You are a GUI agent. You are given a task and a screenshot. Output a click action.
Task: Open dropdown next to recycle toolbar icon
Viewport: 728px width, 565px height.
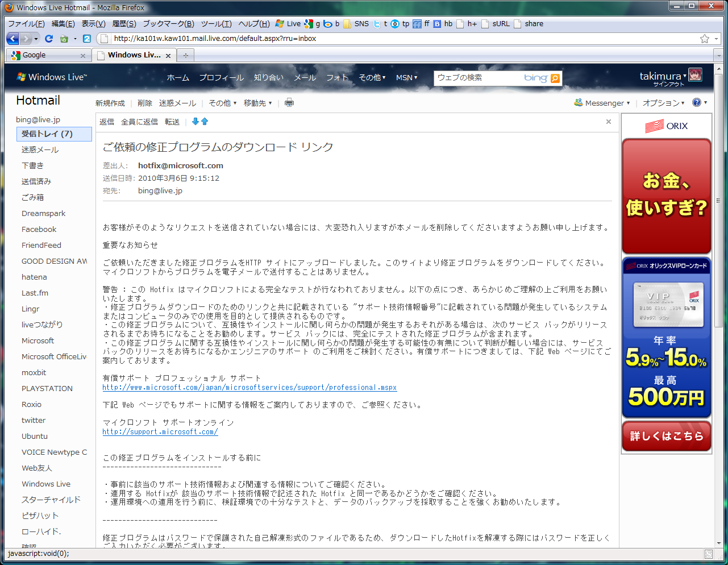tap(75, 39)
